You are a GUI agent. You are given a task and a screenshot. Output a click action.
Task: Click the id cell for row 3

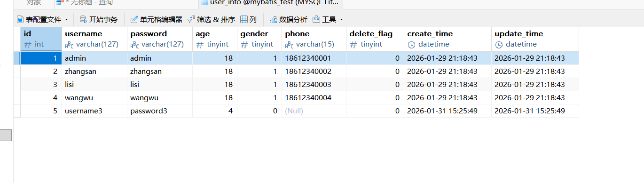(x=41, y=85)
